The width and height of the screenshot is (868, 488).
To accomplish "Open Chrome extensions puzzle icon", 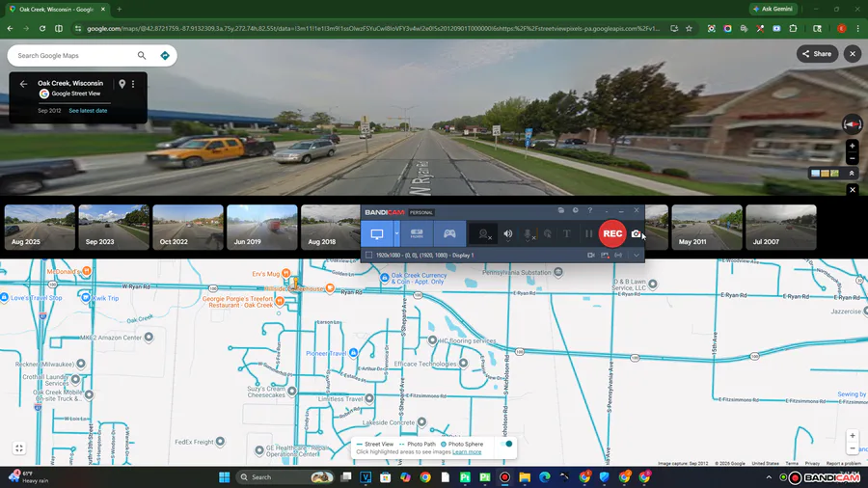I will point(793,28).
